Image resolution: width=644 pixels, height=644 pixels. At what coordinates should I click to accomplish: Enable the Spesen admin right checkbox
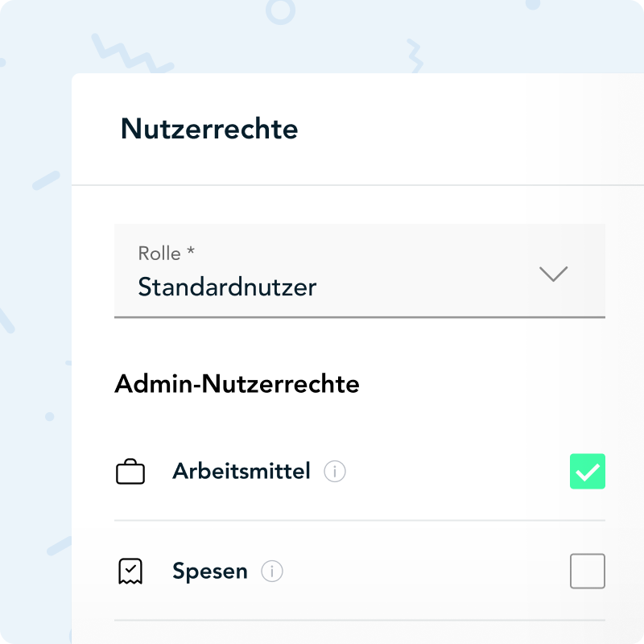pyautogui.click(x=588, y=572)
